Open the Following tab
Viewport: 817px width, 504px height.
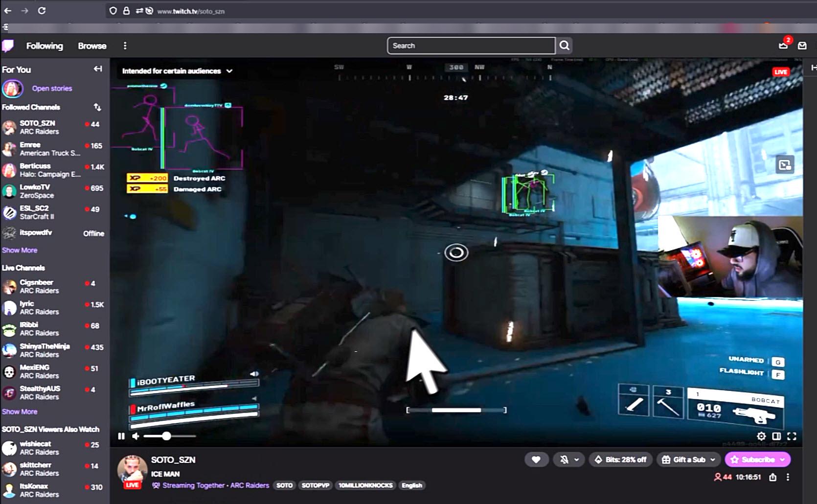45,46
